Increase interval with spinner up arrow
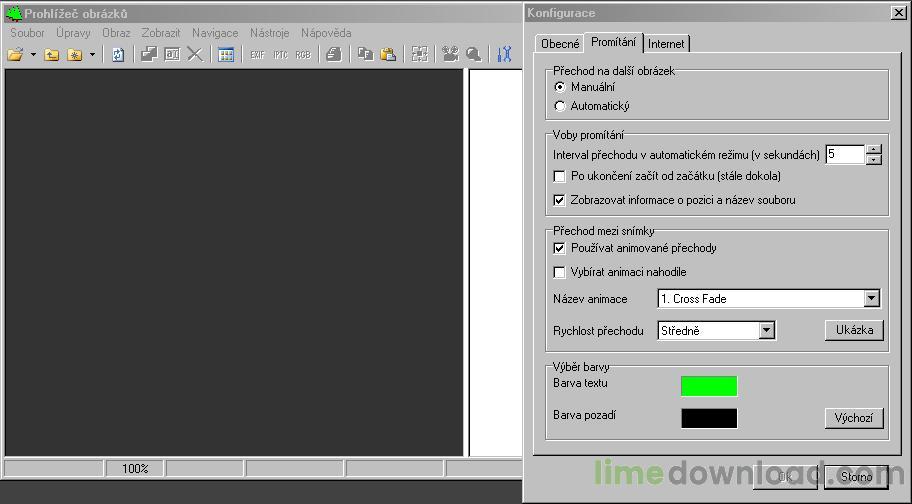This screenshot has width=912, height=504. (x=874, y=150)
